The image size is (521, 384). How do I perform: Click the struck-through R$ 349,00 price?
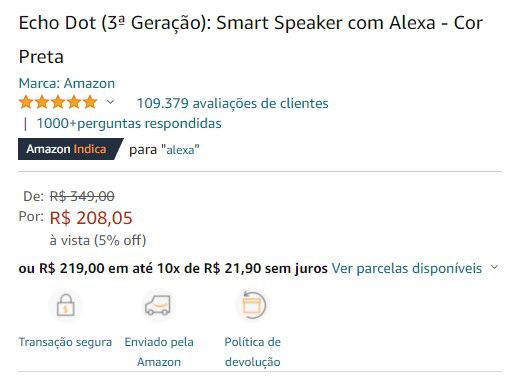click(82, 196)
